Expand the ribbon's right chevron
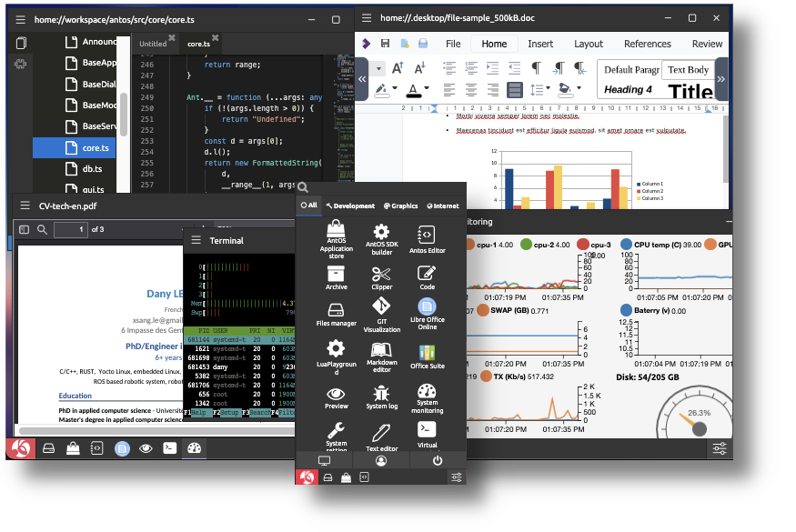Screen dimensions: 796x532 click(720, 79)
